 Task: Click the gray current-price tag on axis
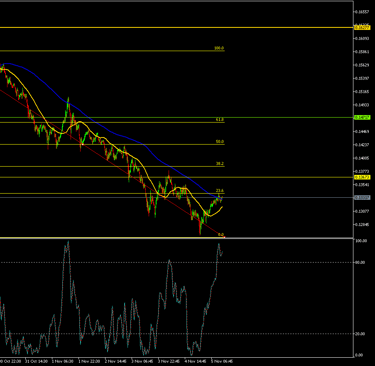(x=362, y=198)
